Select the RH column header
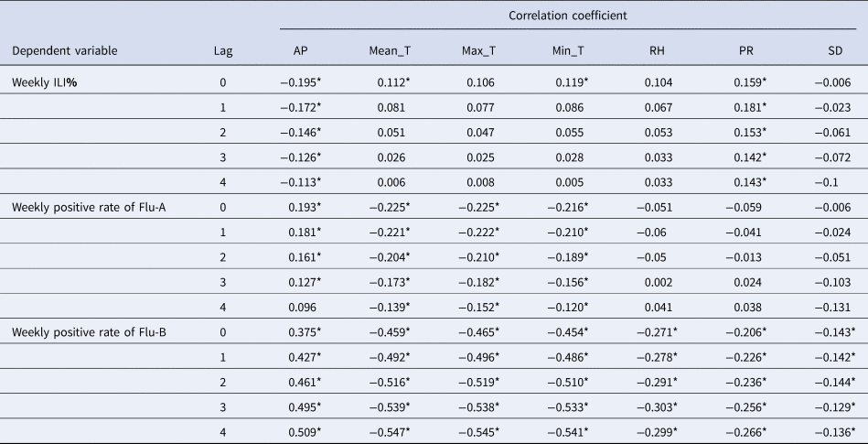Screen dimensions: 868x444 coord(659,51)
